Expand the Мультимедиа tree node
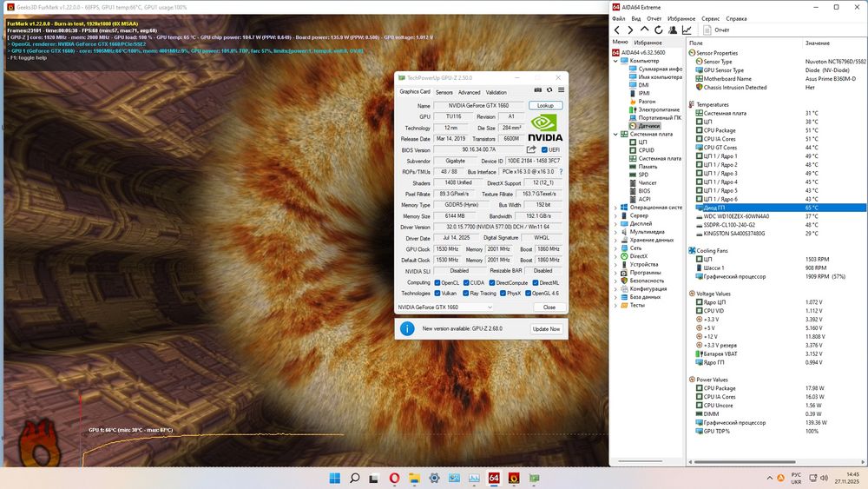The height and width of the screenshot is (489, 868). [615, 232]
